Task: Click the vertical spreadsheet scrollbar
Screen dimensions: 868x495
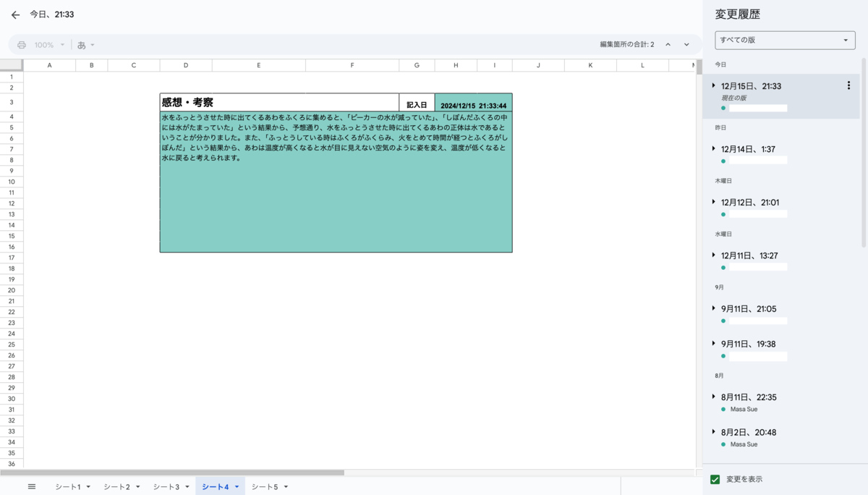Action: pyautogui.click(x=699, y=67)
